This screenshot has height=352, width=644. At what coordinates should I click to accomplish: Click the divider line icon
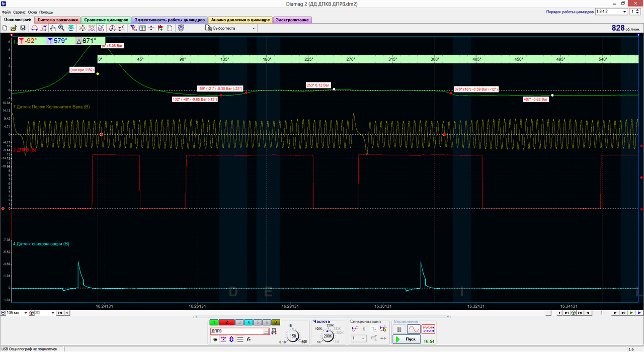tap(151, 28)
